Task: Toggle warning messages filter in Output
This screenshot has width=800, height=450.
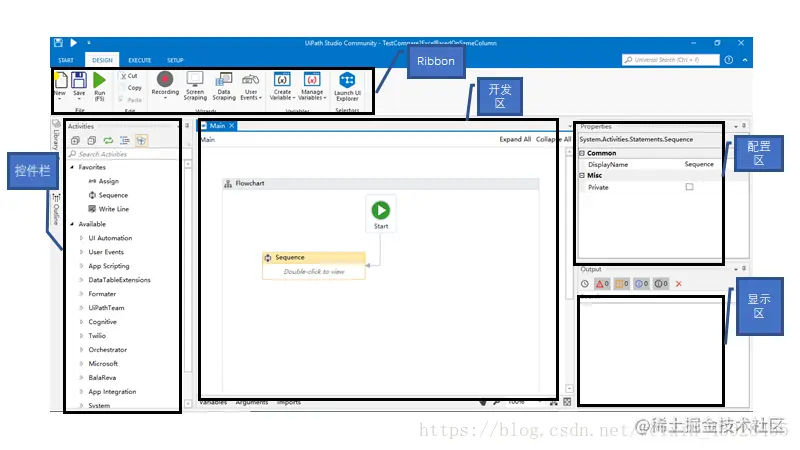Action: point(621,284)
